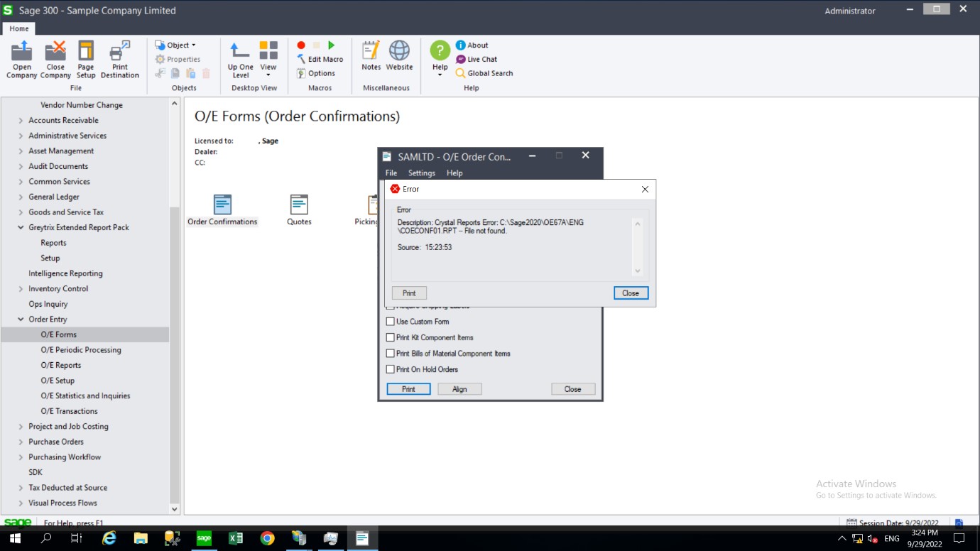Click Close in the Order Confirmations window
This screenshot has height=551, width=980.
pyautogui.click(x=573, y=389)
